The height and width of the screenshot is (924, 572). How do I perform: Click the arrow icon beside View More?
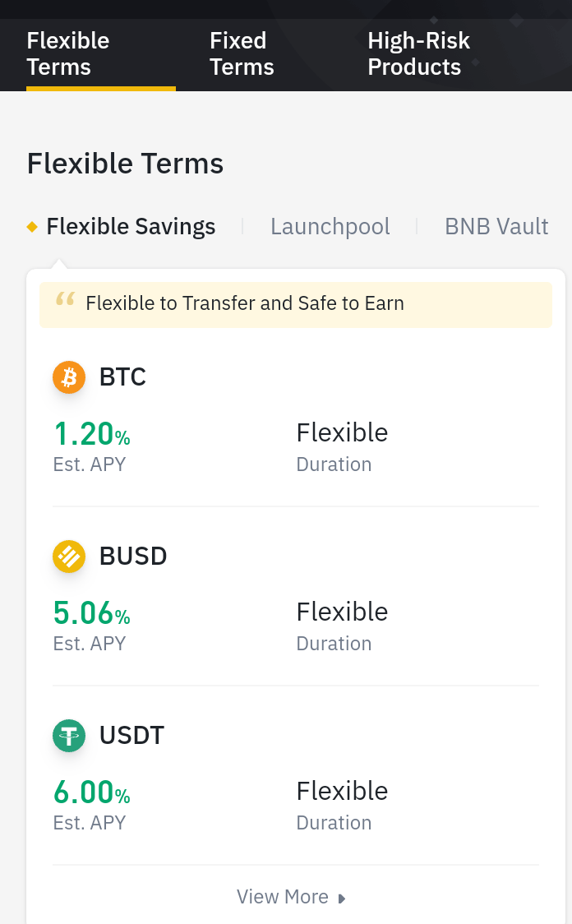(x=342, y=898)
